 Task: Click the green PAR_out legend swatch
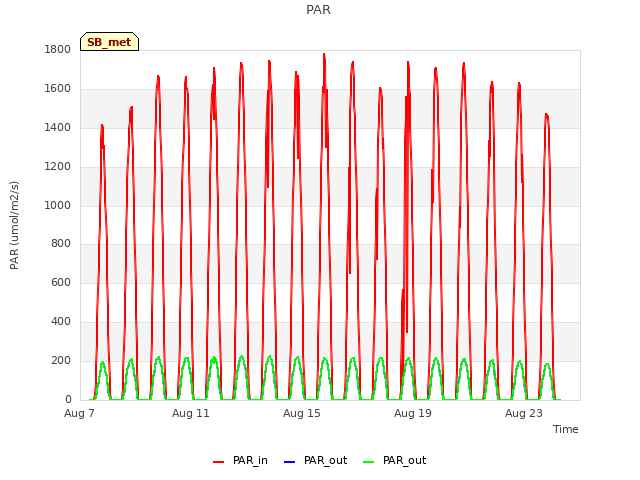[369, 462]
